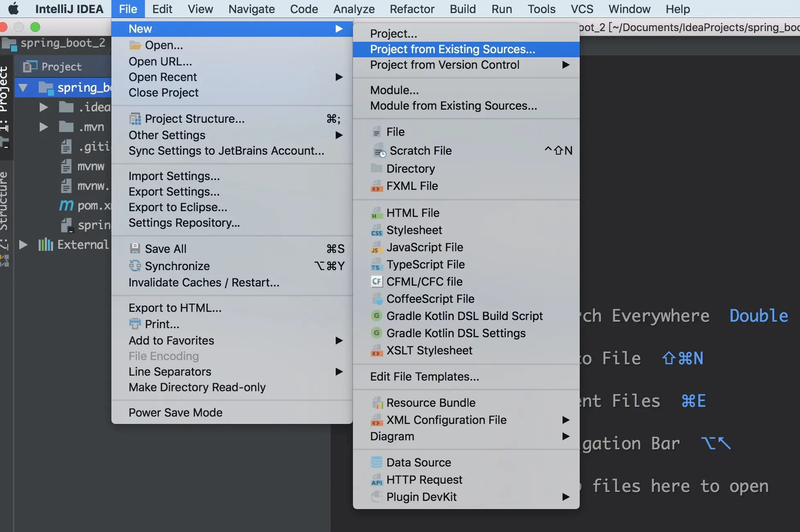The image size is (800, 532).
Task: Collapse the spring_boot_2 root node
Action: (x=23, y=88)
